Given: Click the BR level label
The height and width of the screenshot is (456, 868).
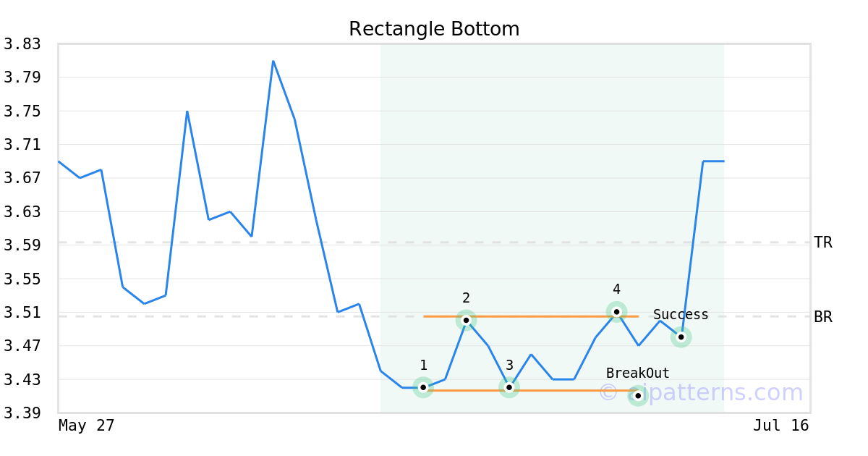Looking at the screenshot, I should coord(823,317).
